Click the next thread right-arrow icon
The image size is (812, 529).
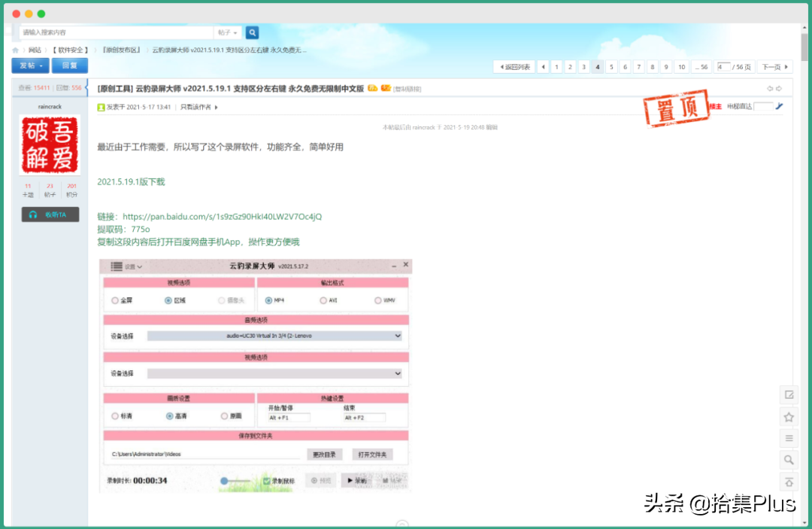coord(779,89)
